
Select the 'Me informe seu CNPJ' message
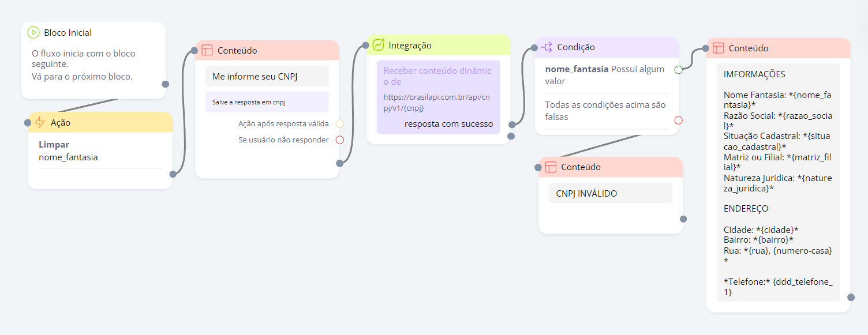[267, 76]
